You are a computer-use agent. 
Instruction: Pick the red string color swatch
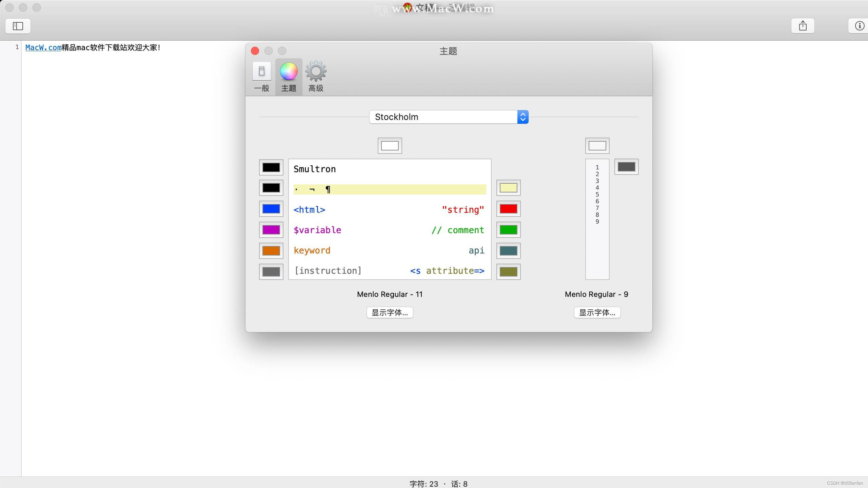click(x=508, y=209)
